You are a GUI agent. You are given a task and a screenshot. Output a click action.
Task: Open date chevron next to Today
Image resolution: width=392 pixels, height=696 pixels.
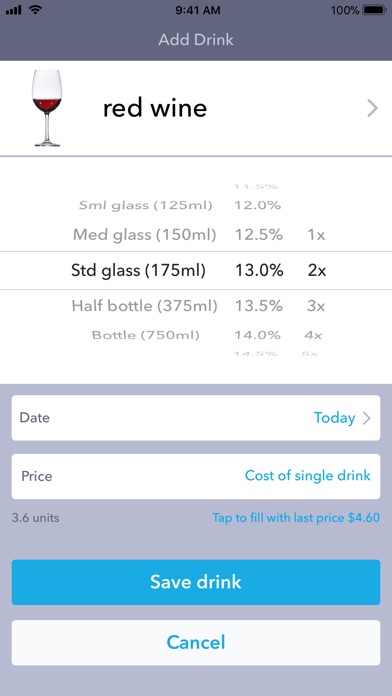click(x=367, y=418)
